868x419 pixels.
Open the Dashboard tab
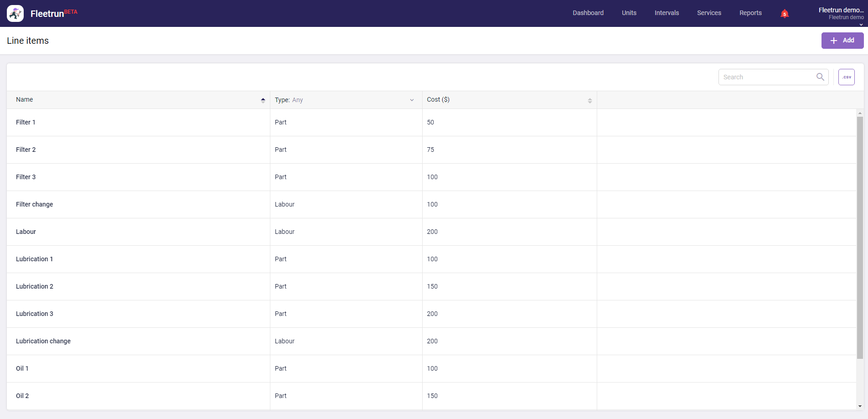coord(588,13)
